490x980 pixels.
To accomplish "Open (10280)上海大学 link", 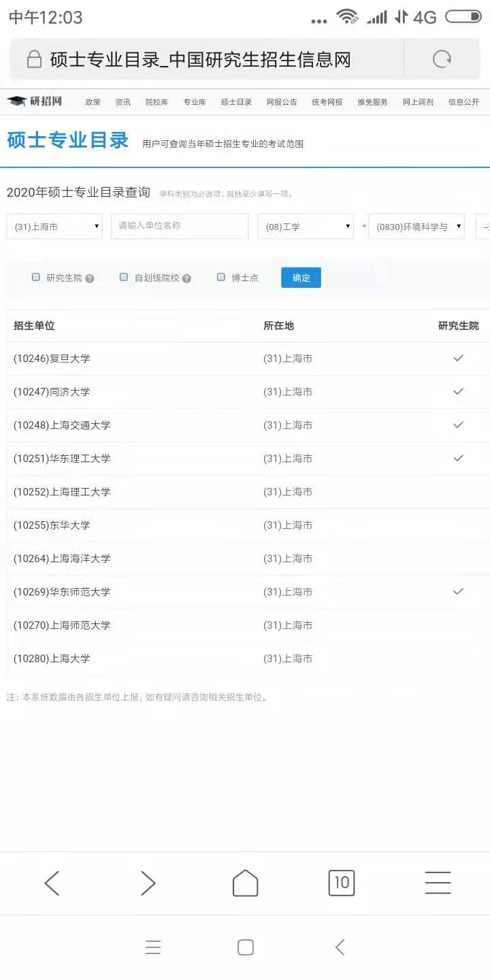I will coord(52,659).
